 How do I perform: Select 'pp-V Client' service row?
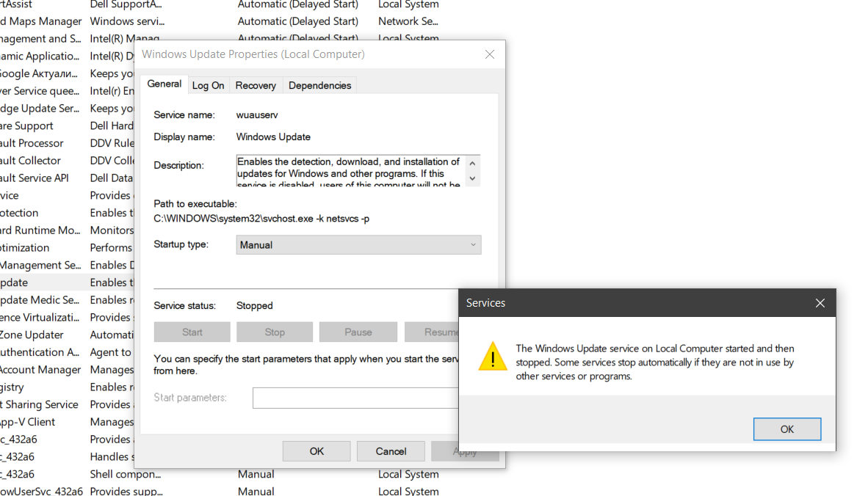pos(28,422)
